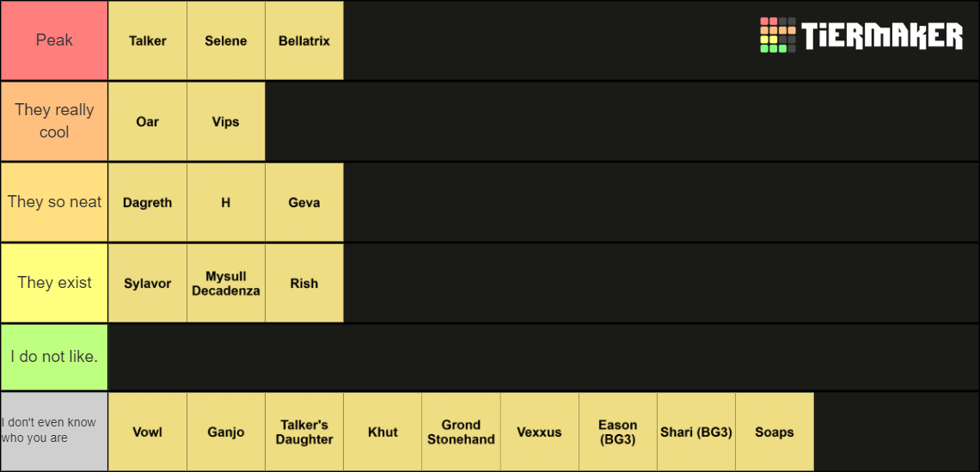Click the Eason (BG3) tile
The image size is (980, 472).
click(x=618, y=432)
